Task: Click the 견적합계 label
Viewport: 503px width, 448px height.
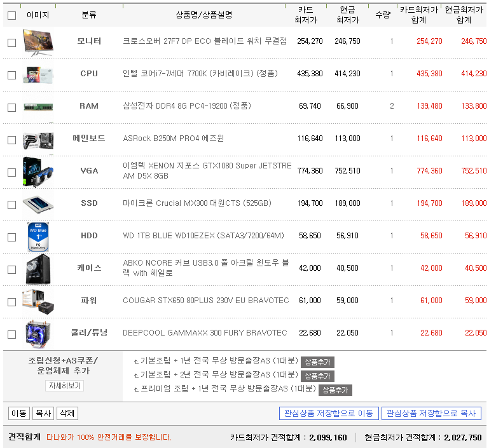Action: click(24, 437)
